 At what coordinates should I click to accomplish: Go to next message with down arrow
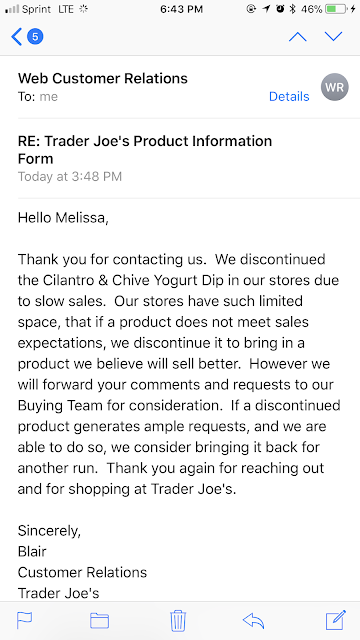click(333, 37)
